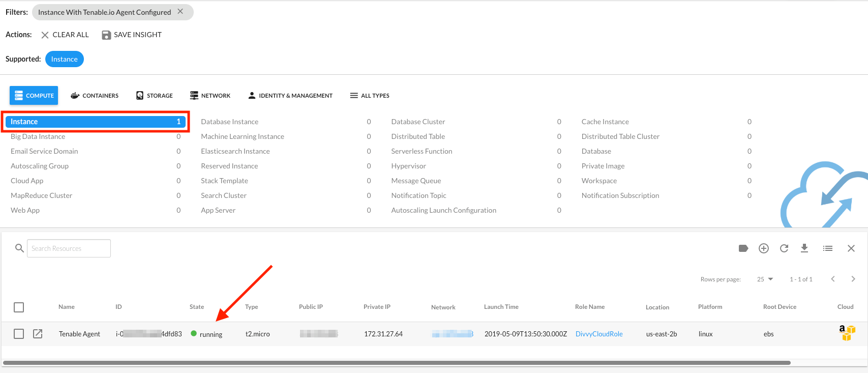Focus the Search Resources field
The image size is (868, 373).
click(69, 248)
